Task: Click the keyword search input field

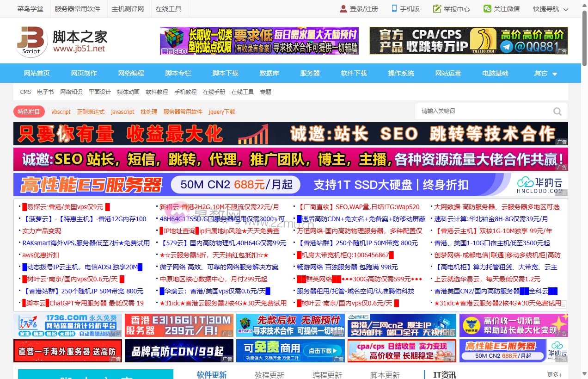Action: tap(483, 111)
